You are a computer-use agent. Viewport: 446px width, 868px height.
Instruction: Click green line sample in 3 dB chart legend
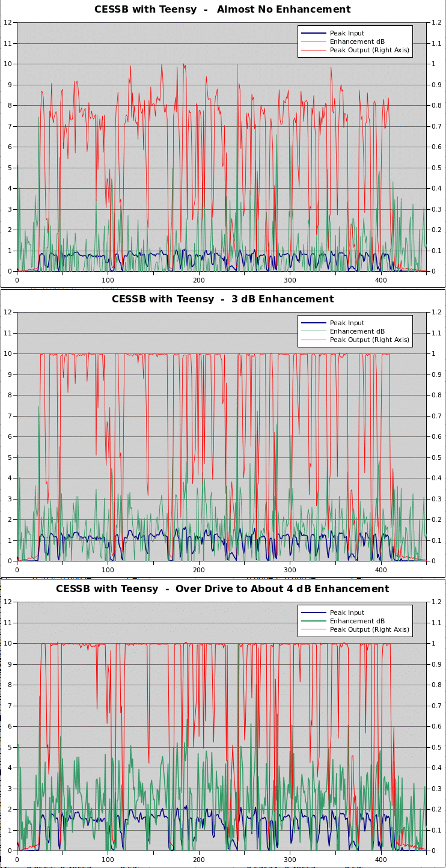[x=313, y=332]
